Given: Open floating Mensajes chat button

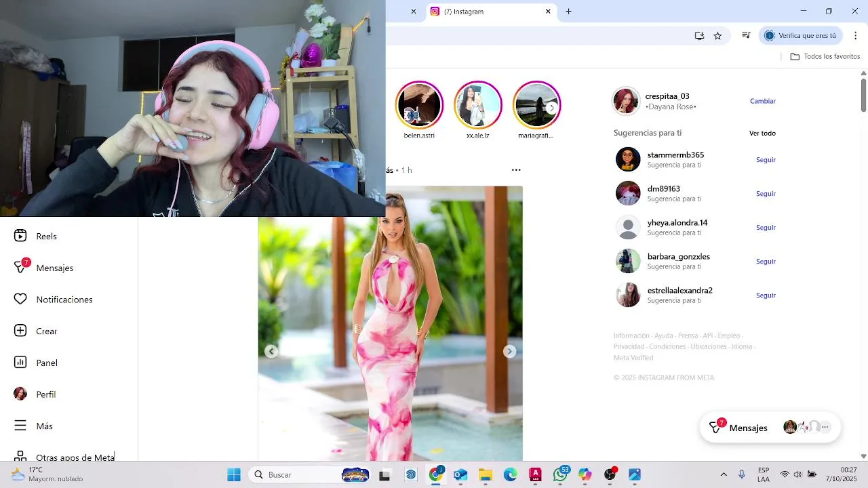Looking at the screenshot, I should point(770,428).
